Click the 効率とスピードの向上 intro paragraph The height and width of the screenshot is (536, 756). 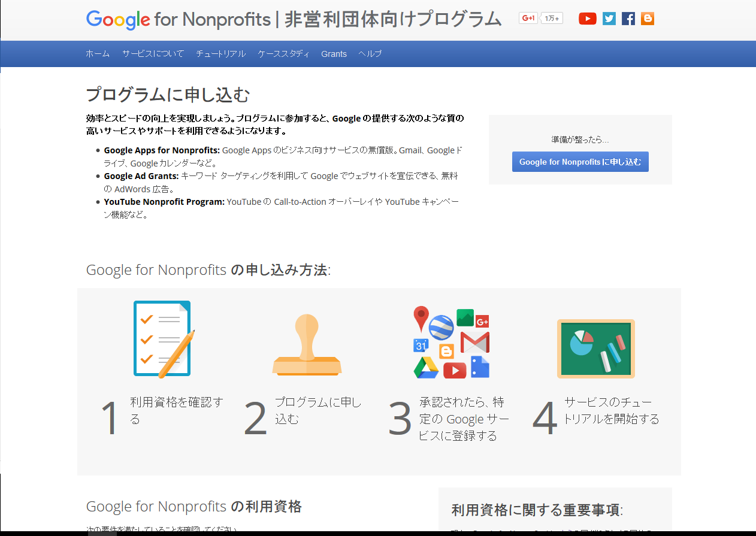[275, 125]
